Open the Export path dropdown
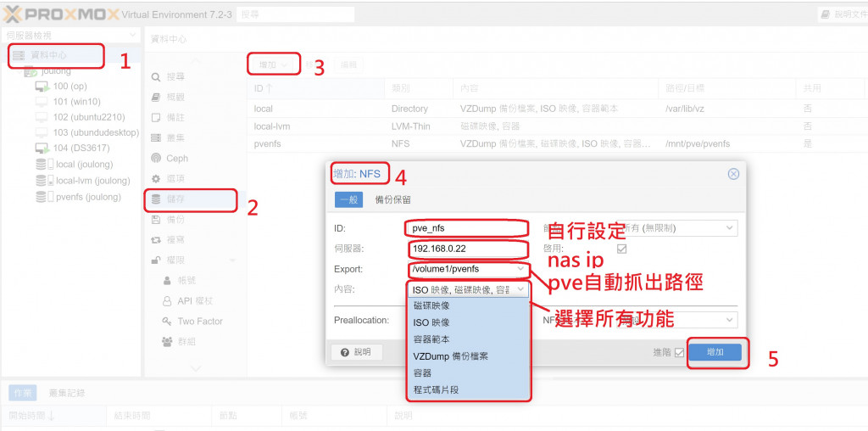 point(520,269)
